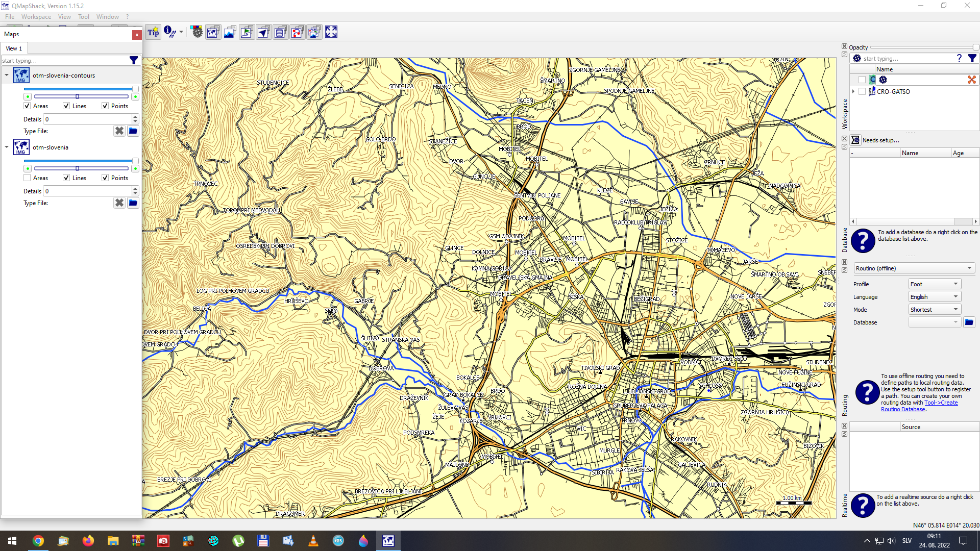Open the Routino (offline) router dropdown
This screenshot has width=980, height=551.
point(914,268)
